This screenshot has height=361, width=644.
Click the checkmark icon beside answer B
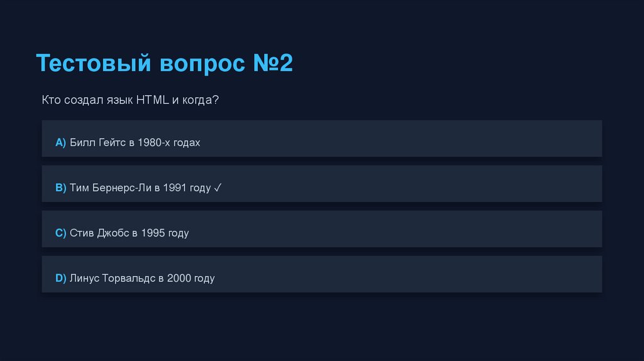coord(218,188)
